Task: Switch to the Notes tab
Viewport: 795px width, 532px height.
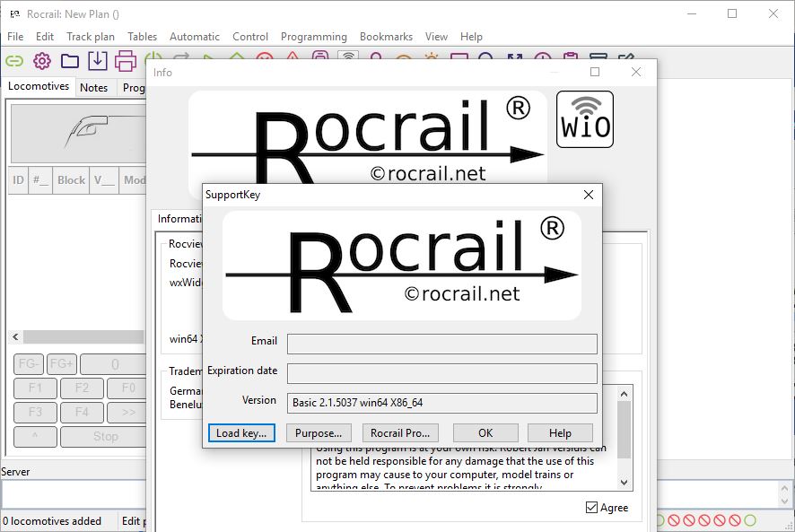Action: tap(94, 88)
